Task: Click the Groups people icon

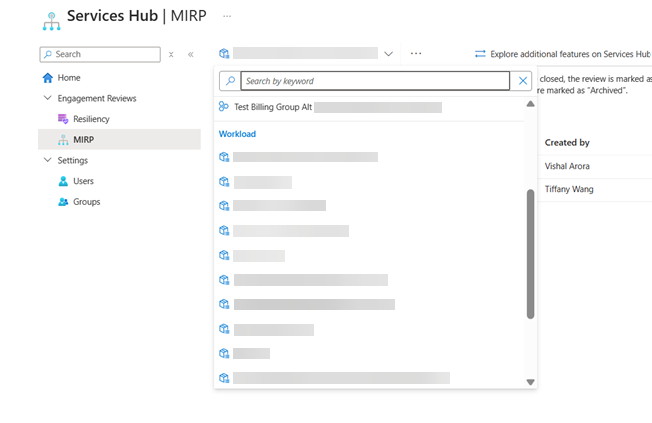Action: (x=63, y=202)
